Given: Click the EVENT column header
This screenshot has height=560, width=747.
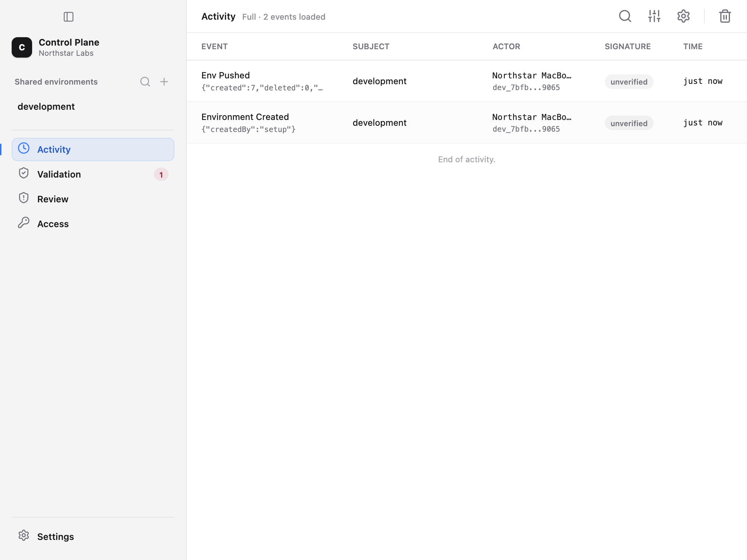Looking at the screenshot, I should [214, 46].
